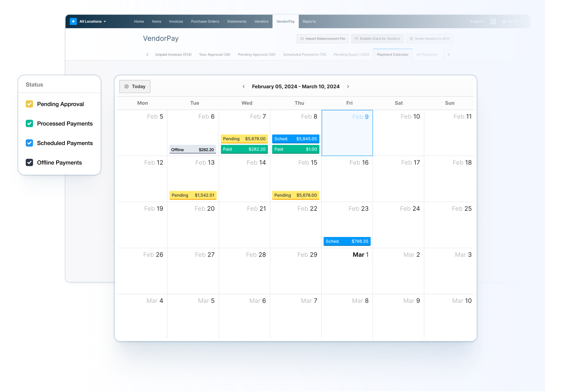Image resolution: width=567 pixels, height=392 pixels.
Task: Expand the All Locations dropdown
Action: tap(93, 21)
